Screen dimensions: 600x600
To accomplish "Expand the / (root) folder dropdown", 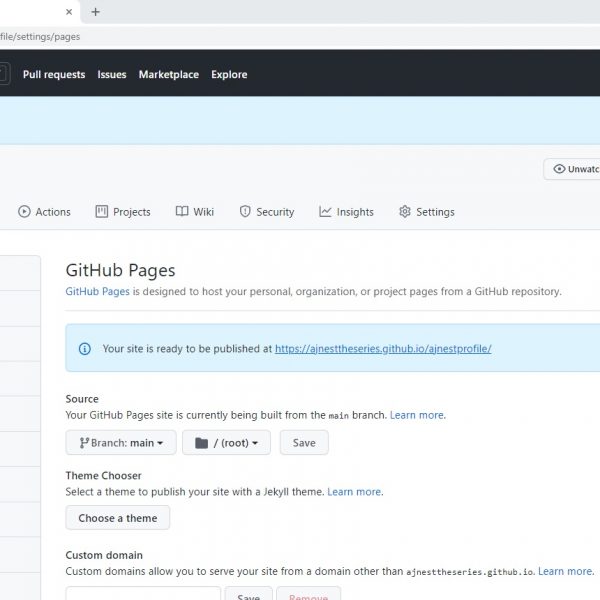I will click(x=226, y=443).
